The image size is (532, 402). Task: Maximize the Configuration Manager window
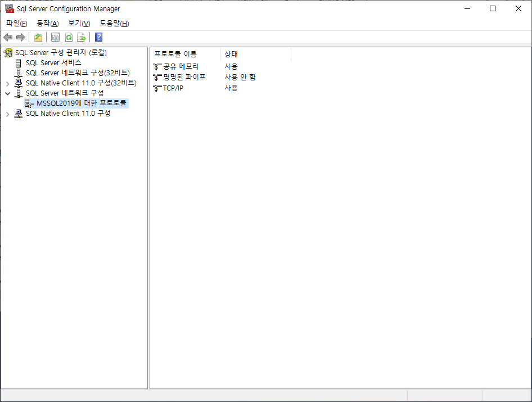point(493,8)
